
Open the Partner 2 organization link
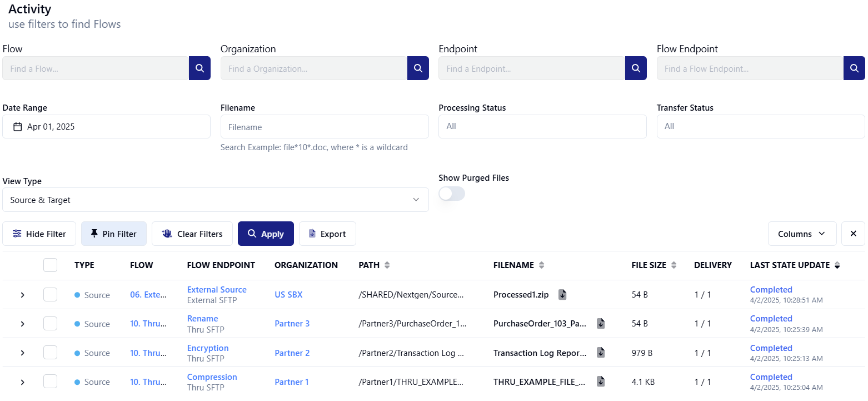click(292, 353)
